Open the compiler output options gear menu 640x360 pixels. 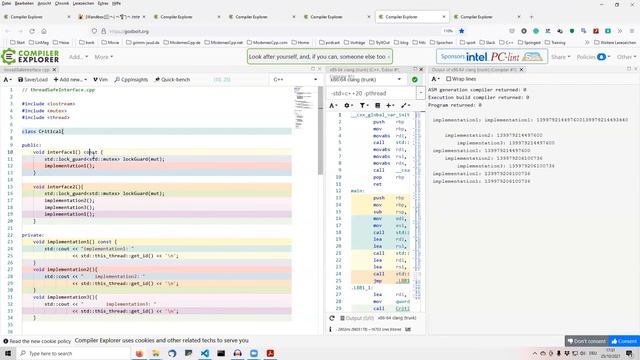coord(348,105)
